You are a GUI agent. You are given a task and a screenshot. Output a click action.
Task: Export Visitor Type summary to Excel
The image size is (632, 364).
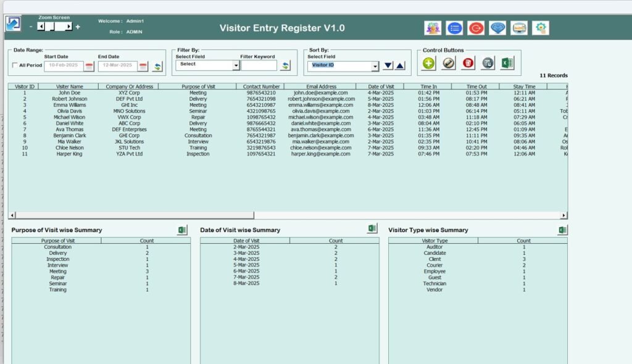tap(563, 229)
